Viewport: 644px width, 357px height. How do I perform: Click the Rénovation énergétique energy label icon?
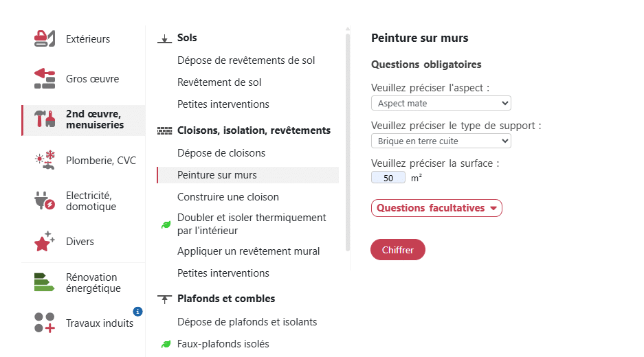click(x=44, y=282)
